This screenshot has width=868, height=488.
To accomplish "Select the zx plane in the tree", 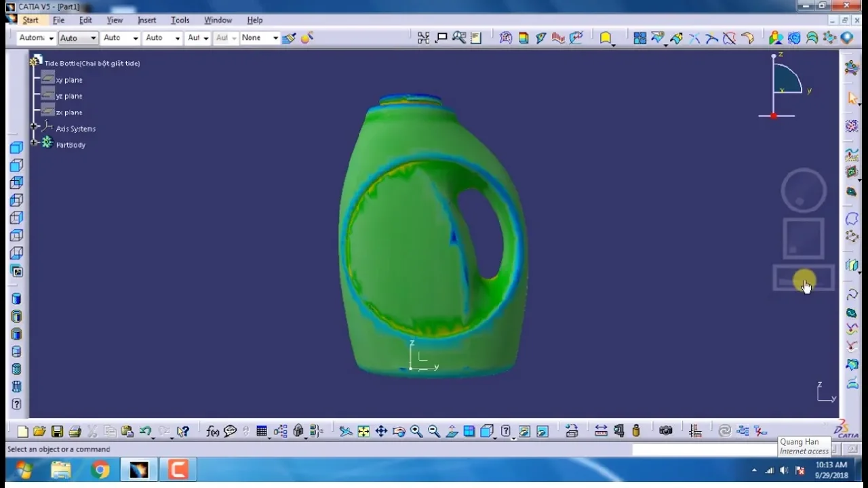I will (68, 113).
